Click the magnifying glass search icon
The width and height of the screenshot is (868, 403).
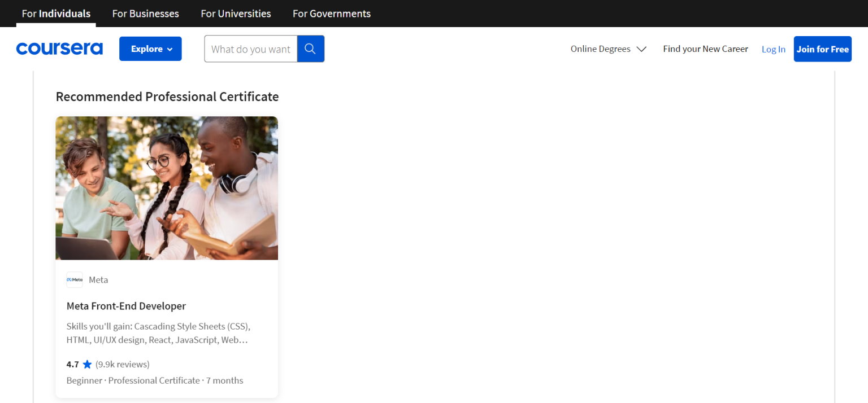tap(310, 49)
